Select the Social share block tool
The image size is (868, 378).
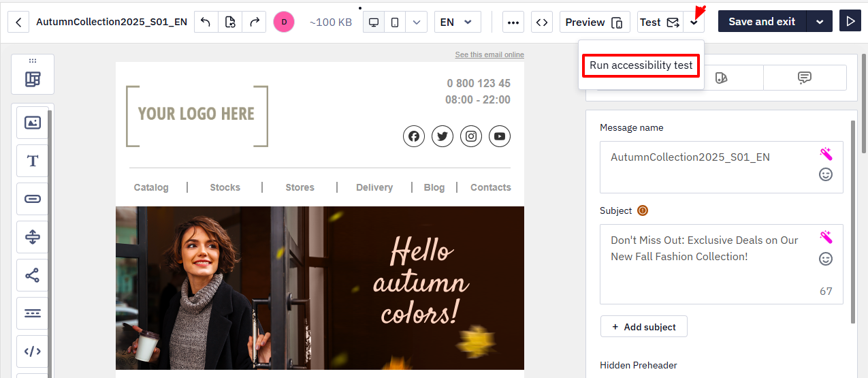pyautogui.click(x=33, y=275)
